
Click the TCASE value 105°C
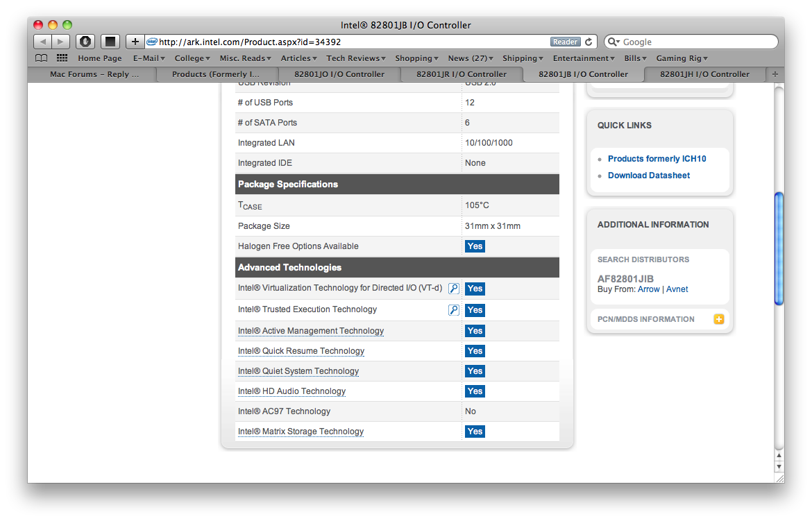click(x=477, y=205)
